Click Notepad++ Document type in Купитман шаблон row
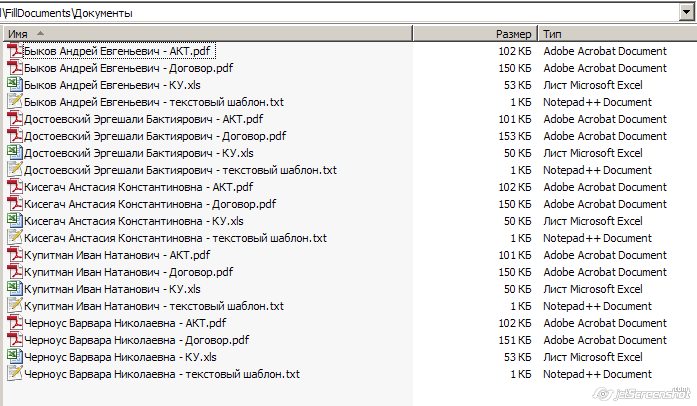The height and width of the screenshot is (406, 697). click(597, 306)
